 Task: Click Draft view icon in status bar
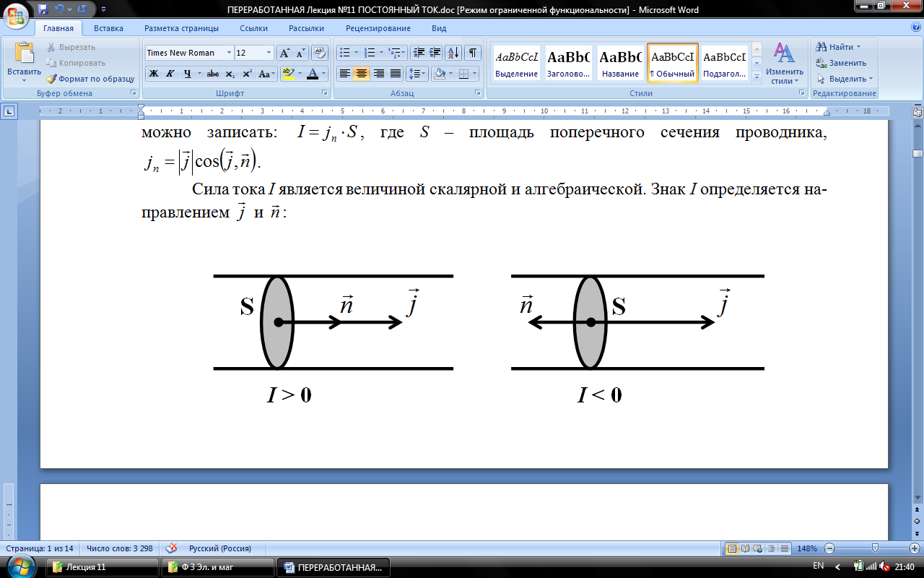pos(784,548)
